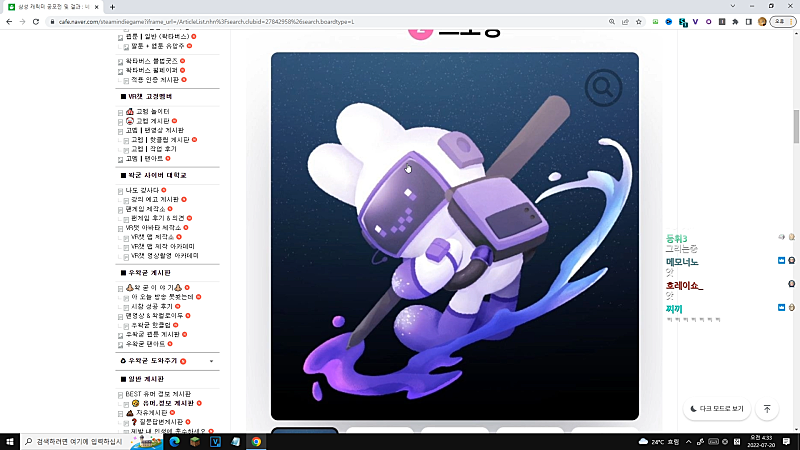800x450 pixels.
Task: Click the blue round extension icon
Action: (x=669, y=22)
